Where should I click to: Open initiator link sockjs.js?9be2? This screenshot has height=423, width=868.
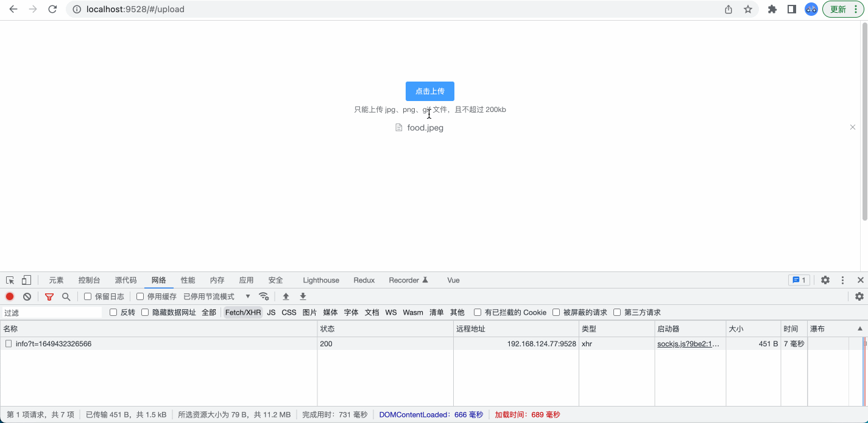click(x=688, y=344)
